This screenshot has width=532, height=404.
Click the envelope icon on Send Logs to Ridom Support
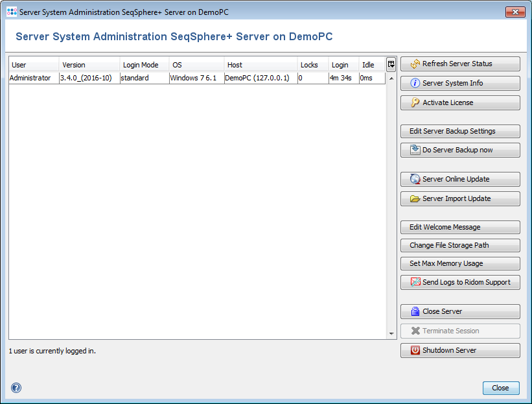pos(415,282)
